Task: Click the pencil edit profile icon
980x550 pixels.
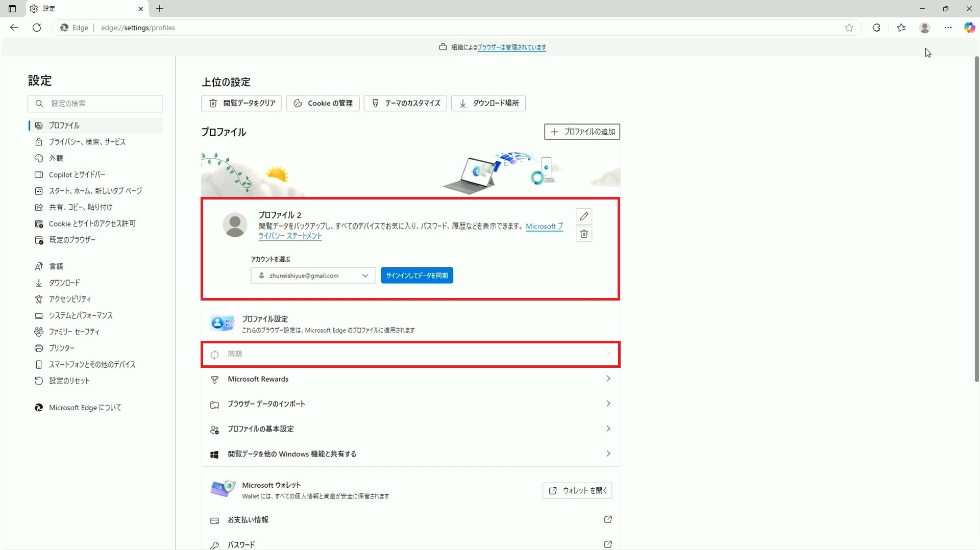Action: click(x=584, y=216)
